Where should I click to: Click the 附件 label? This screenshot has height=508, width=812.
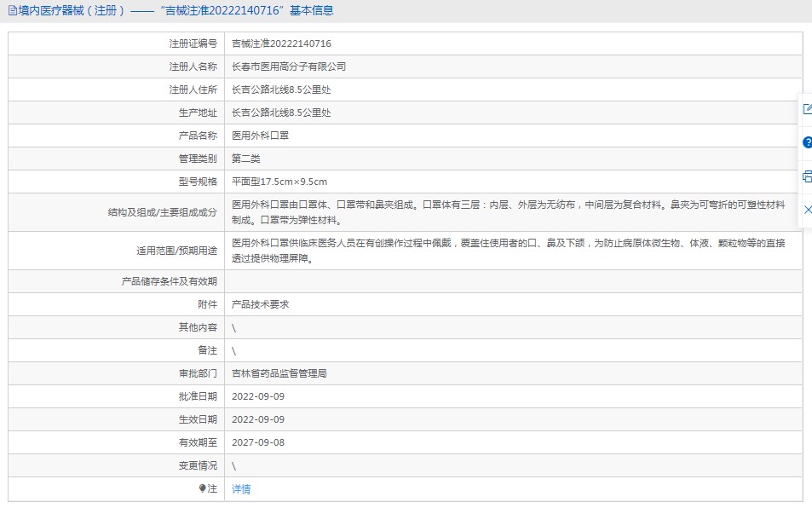click(x=208, y=304)
